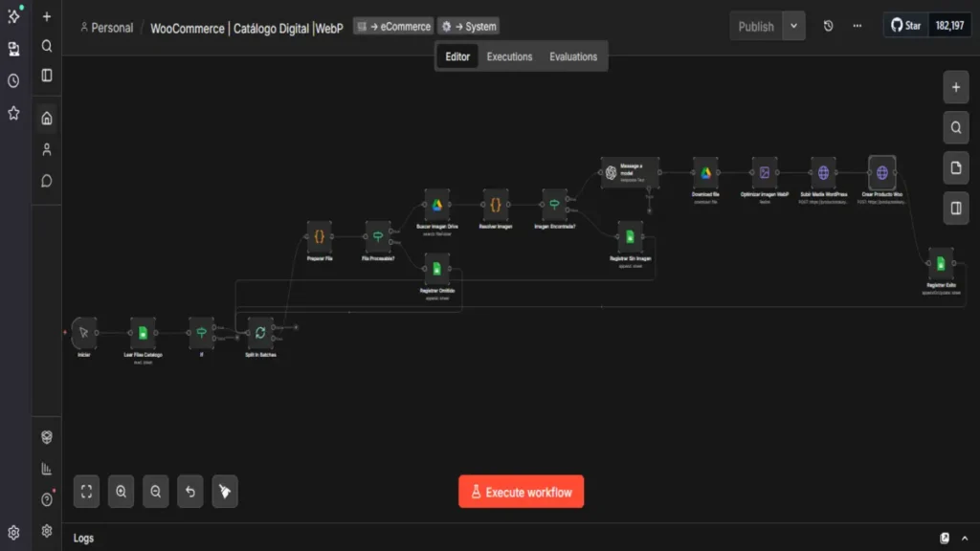The image size is (980, 551).
Task: Zoom in on the canvas
Action: 121,491
